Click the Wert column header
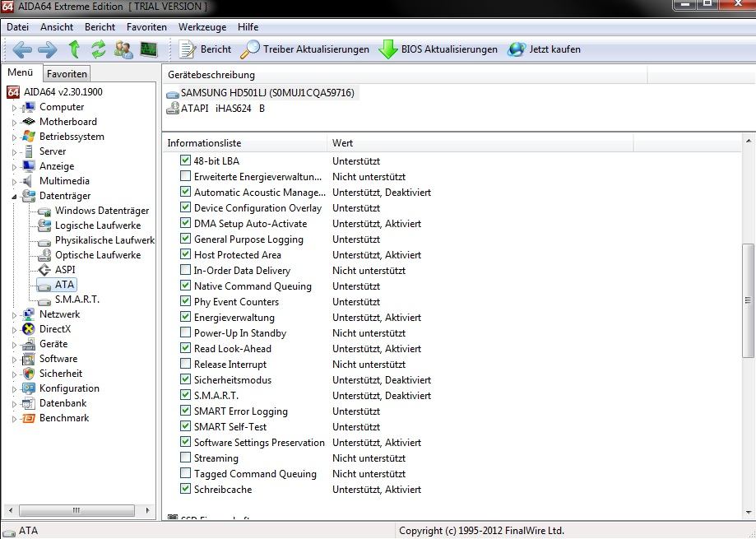Viewport: 756px width, 539px height. coord(480,143)
